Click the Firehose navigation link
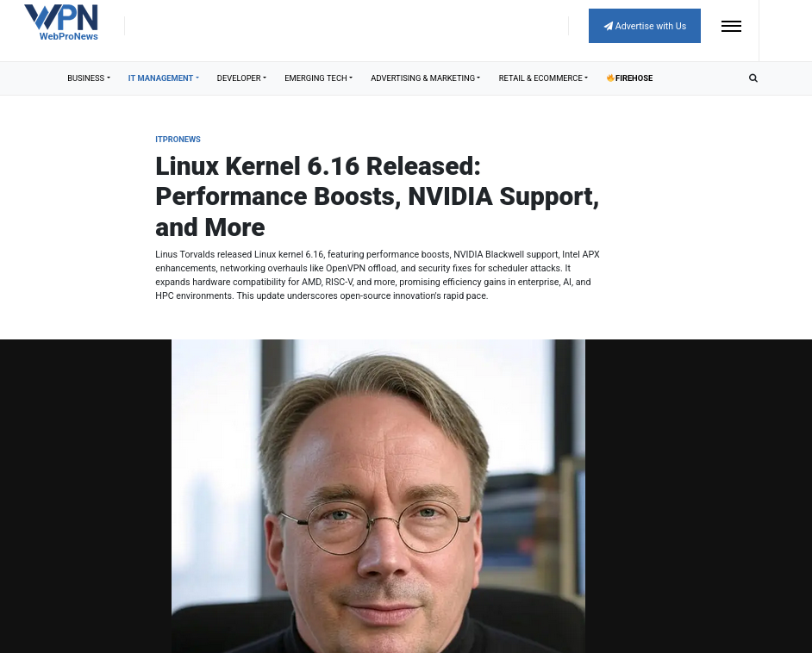The width and height of the screenshot is (812, 653). tap(630, 78)
